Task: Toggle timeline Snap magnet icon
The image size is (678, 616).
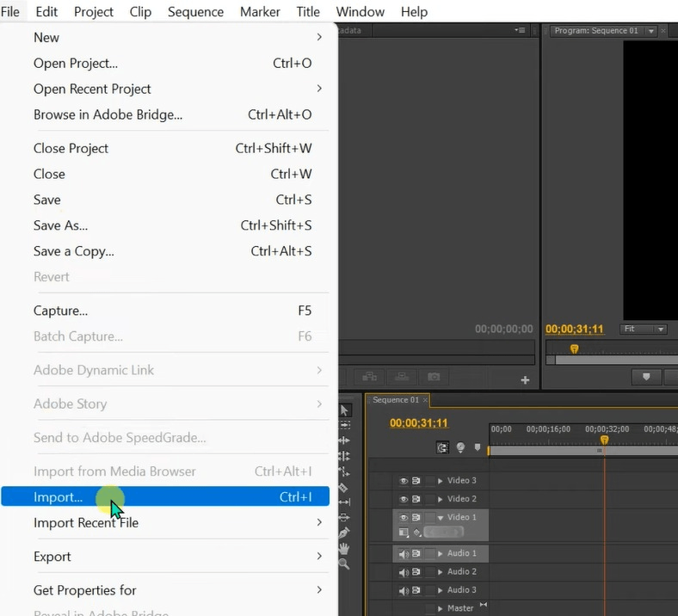Action: (x=442, y=447)
